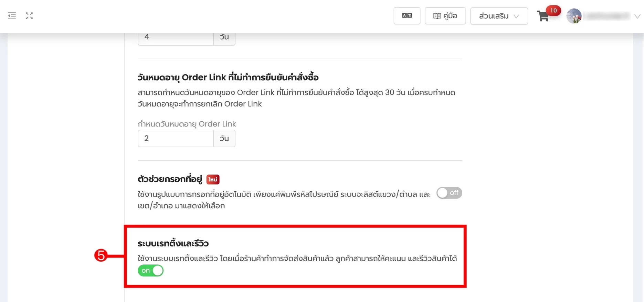Click the cart notification badge showing 10
The width and height of the screenshot is (644, 302).
(x=553, y=10)
